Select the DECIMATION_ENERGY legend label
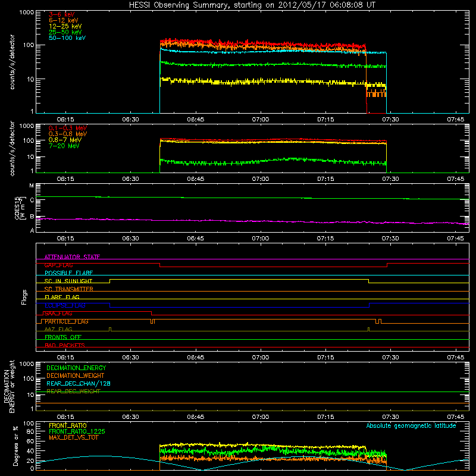This screenshot has width=476, height=476. tap(76, 368)
